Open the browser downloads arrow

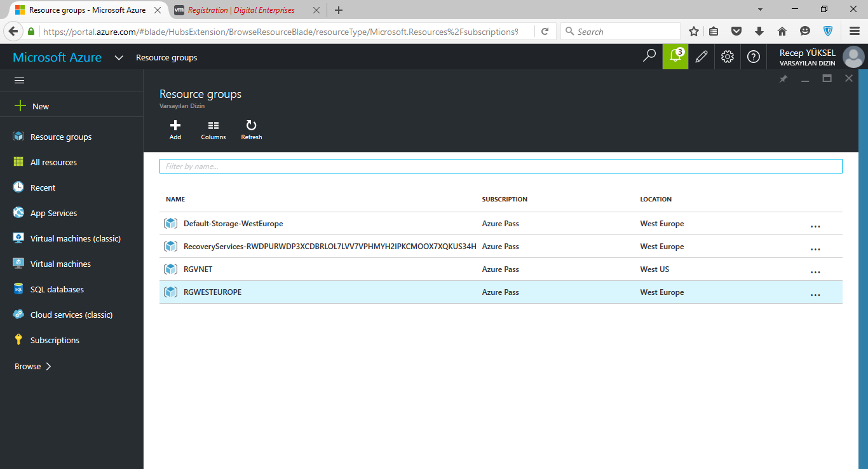tap(759, 31)
